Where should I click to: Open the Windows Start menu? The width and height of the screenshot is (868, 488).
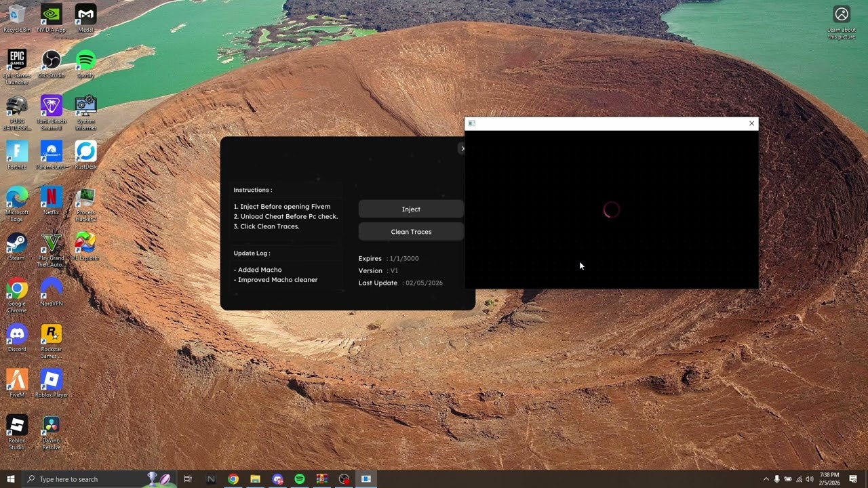coord(11,479)
